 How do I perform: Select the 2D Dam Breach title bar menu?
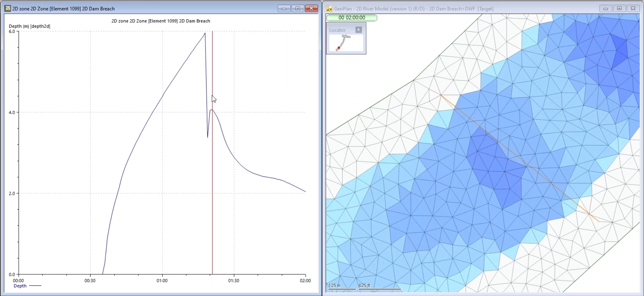click(x=7, y=8)
